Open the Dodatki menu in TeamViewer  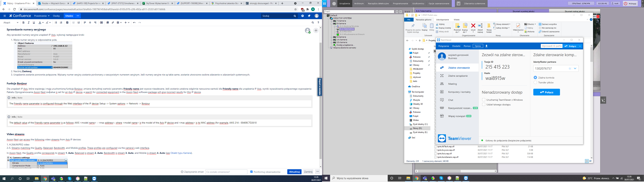tap(456, 46)
